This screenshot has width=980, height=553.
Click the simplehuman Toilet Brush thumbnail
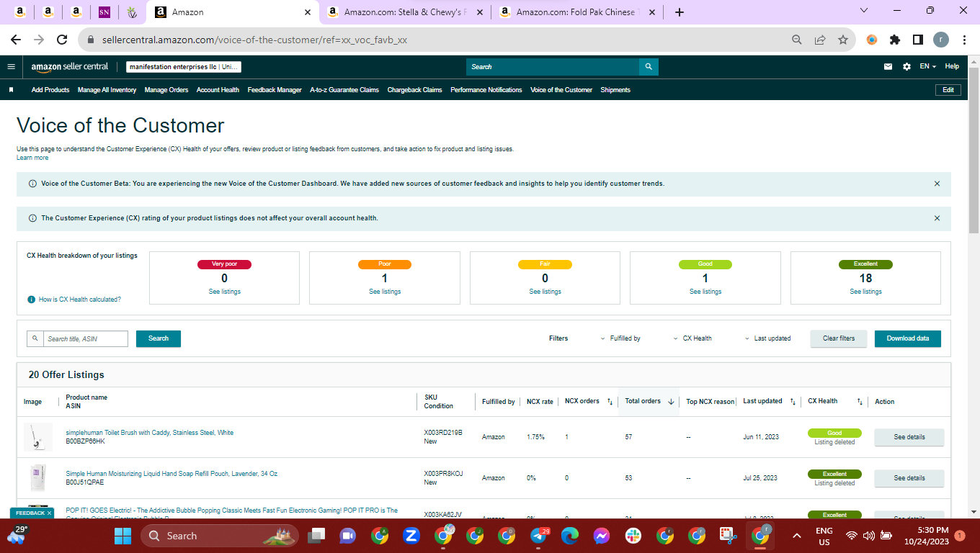pyautogui.click(x=38, y=437)
